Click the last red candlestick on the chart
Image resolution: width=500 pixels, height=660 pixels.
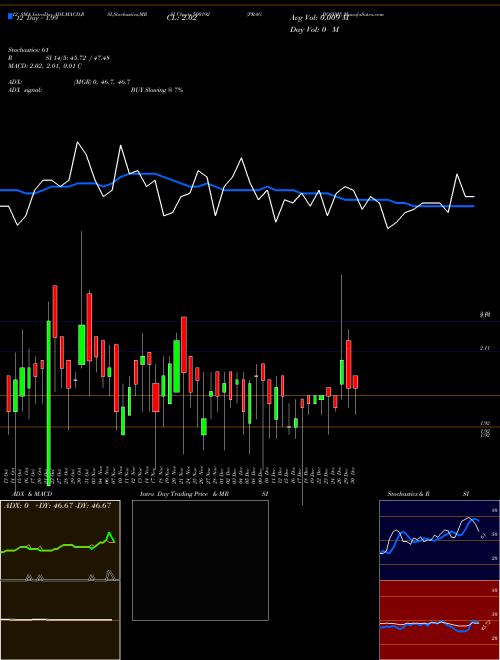(x=356, y=382)
